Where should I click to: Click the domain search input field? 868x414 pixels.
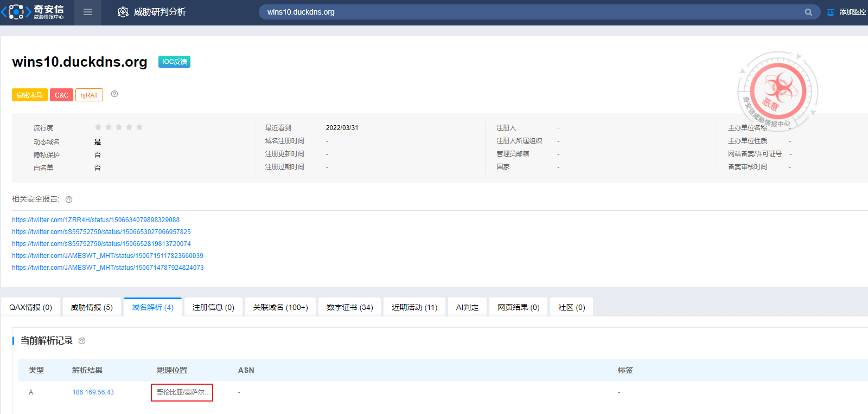[x=532, y=12]
